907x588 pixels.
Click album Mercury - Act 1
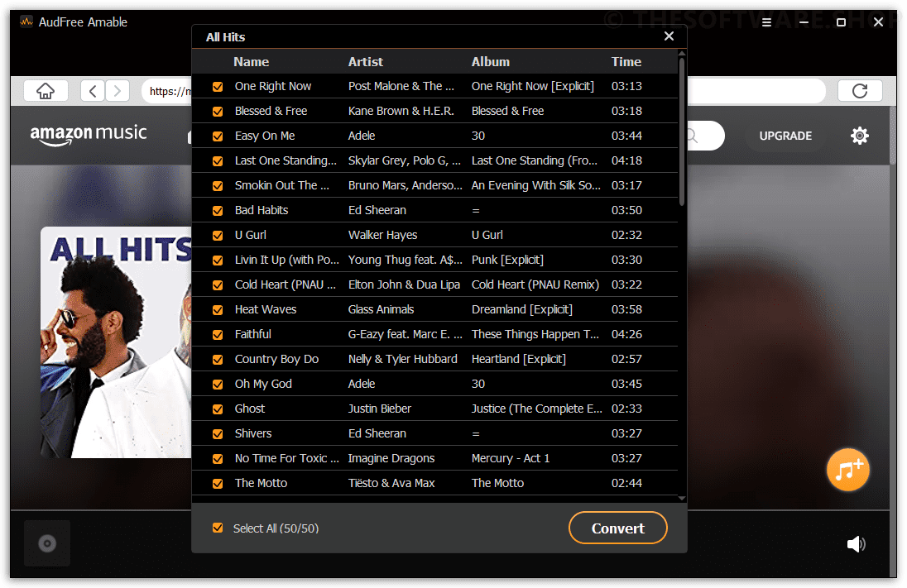(x=510, y=458)
